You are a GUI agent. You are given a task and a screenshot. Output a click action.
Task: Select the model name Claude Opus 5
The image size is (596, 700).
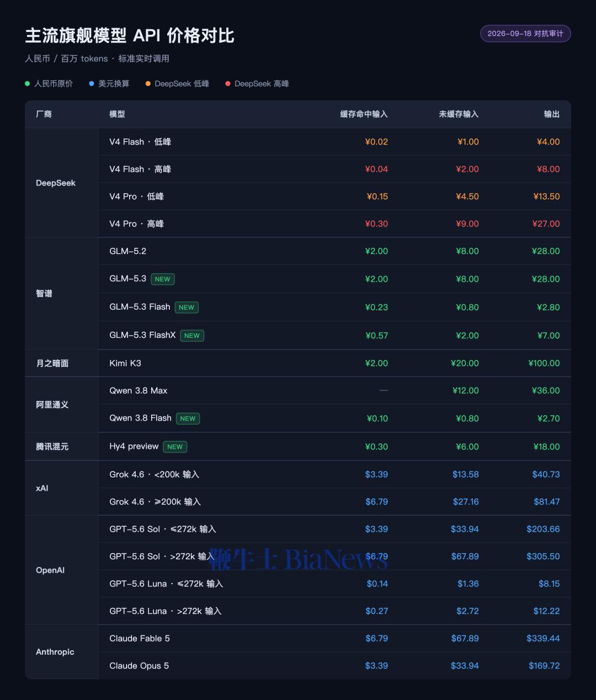(x=139, y=666)
